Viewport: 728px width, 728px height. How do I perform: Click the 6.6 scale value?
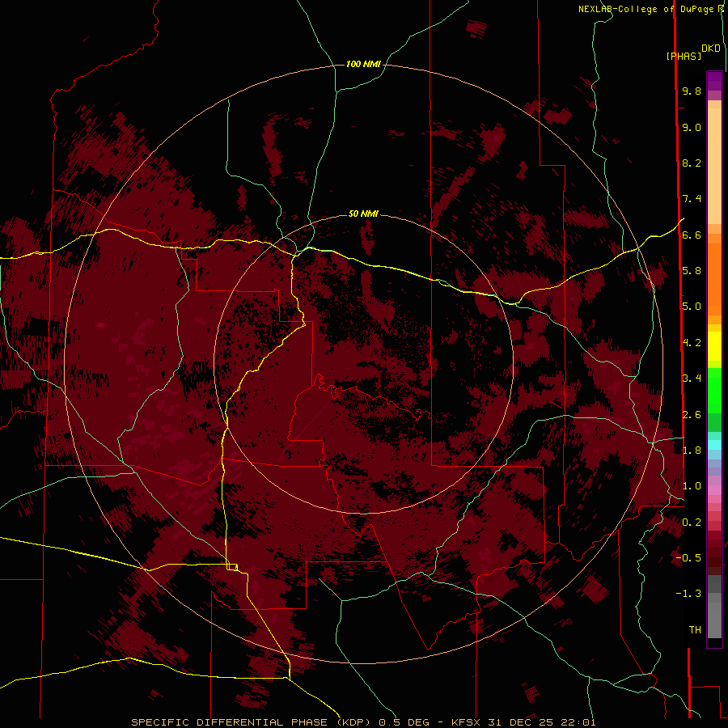click(692, 235)
